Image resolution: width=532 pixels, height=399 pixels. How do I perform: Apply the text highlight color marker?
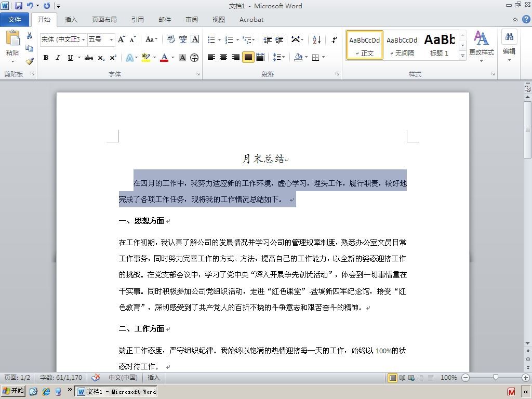[146, 57]
